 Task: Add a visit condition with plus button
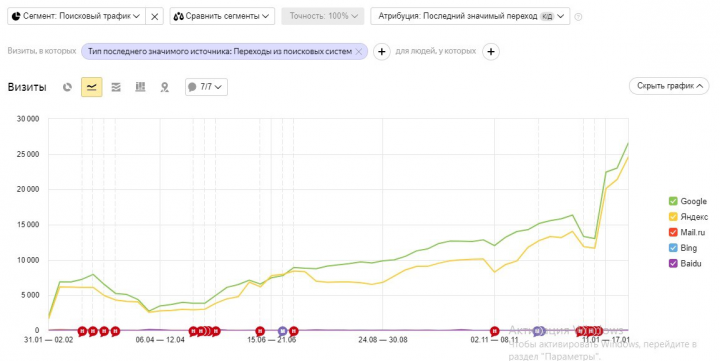(x=382, y=51)
